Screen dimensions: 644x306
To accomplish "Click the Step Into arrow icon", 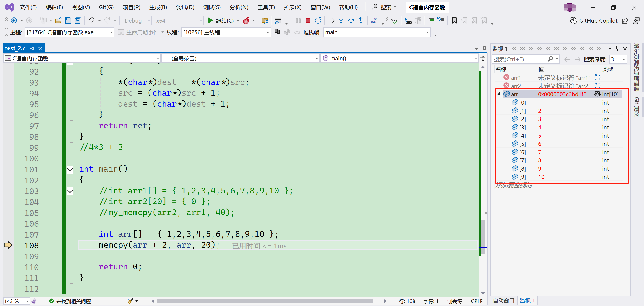I will 341,21.
